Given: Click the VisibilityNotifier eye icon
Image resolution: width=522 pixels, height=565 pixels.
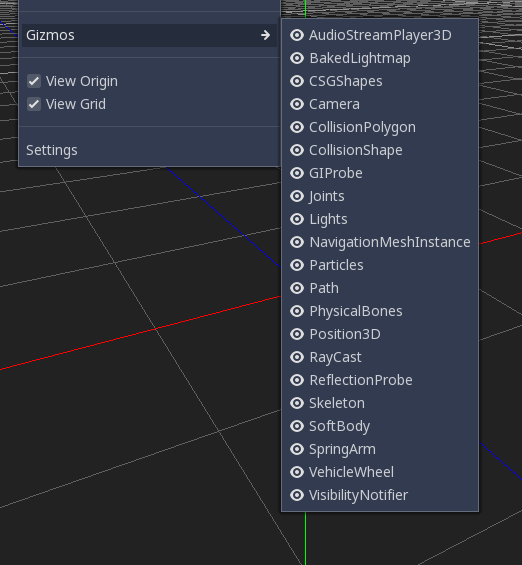Looking at the screenshot, I should 297,495.
